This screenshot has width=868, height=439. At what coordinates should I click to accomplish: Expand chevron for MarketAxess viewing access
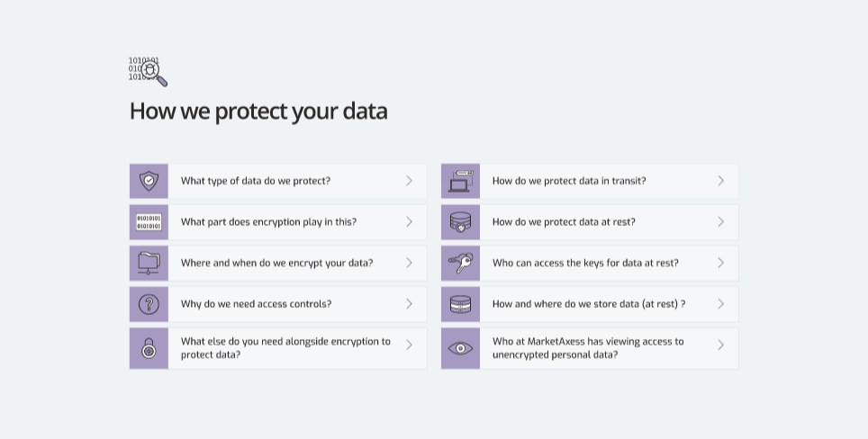click(x=720, y=345)
